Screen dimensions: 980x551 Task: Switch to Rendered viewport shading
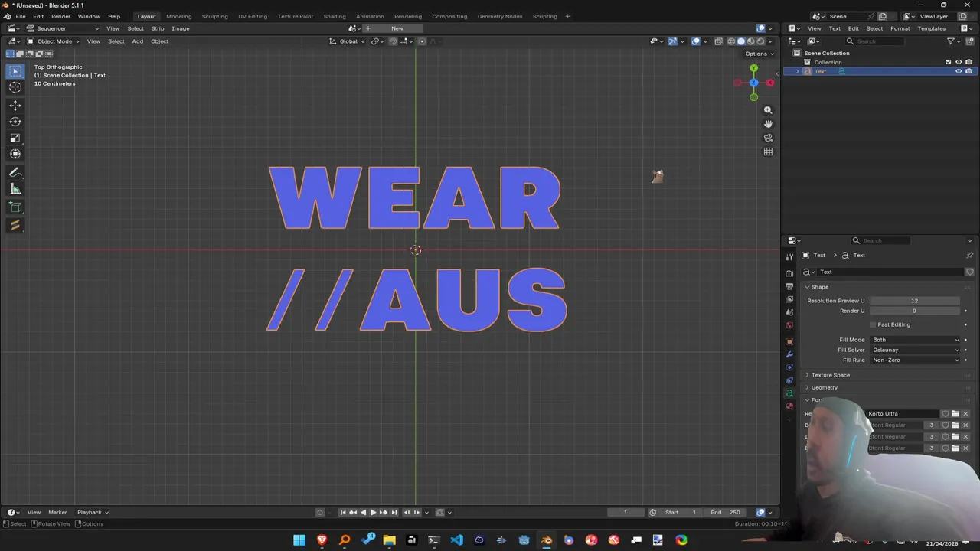(x=760, y=41)
